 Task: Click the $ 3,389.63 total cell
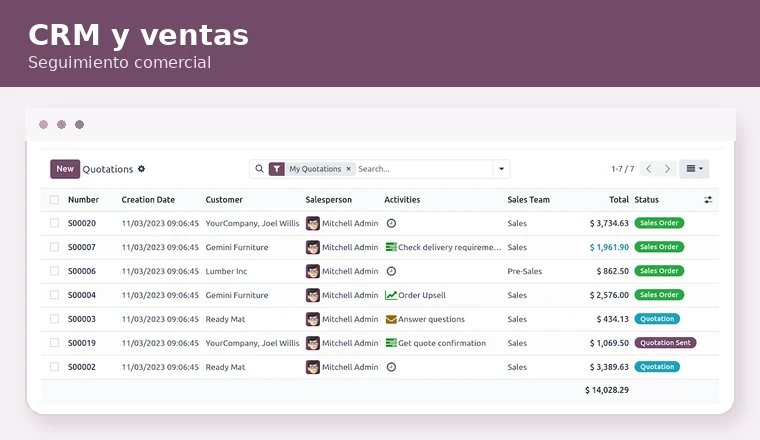(x=609, y=367)
